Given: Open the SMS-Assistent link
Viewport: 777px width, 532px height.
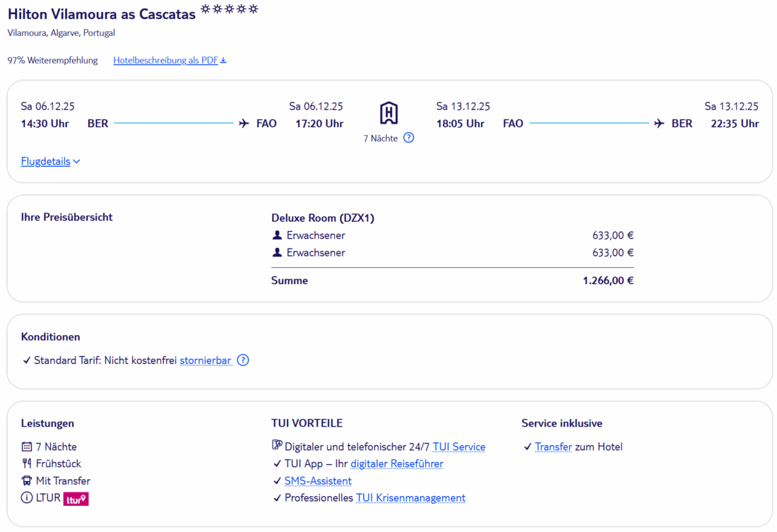Looking at the screenshot, I should tap(318, 481).
